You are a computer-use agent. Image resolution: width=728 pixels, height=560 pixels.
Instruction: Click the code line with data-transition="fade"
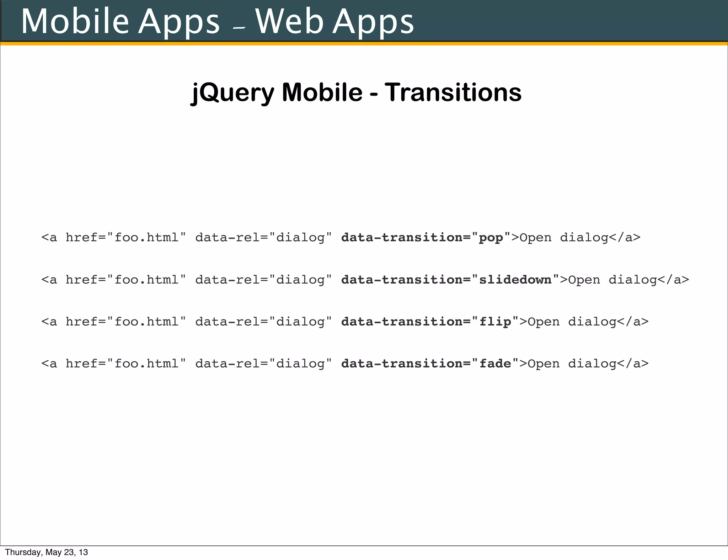(345, 364)
